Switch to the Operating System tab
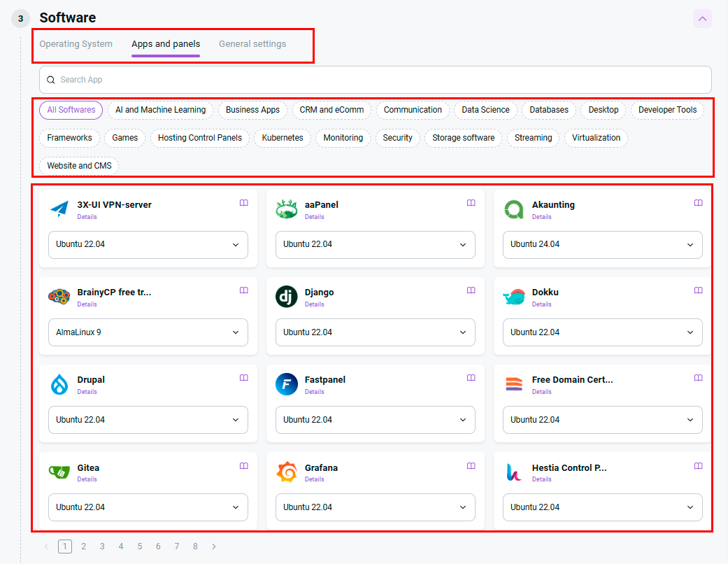Screen dimensions: 728x564 (x=76, y=44)
